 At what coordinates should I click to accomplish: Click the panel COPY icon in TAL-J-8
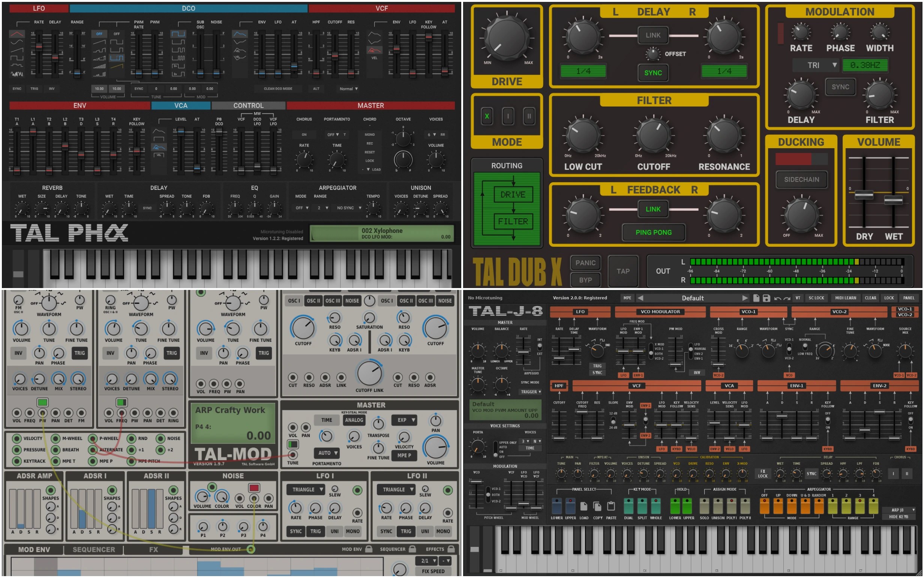tap(597, 506)
